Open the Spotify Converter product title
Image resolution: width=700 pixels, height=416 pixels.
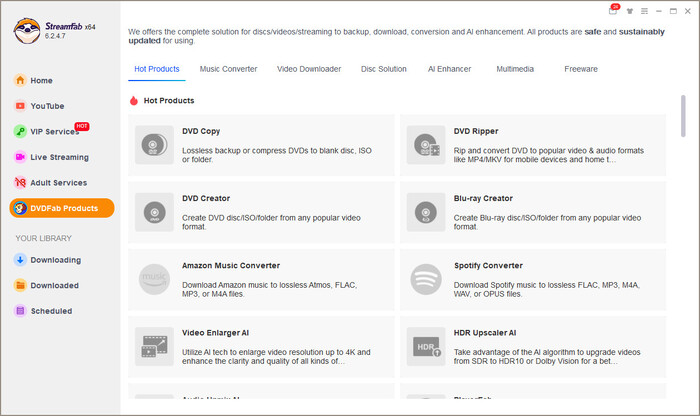[x=488, y=266]
